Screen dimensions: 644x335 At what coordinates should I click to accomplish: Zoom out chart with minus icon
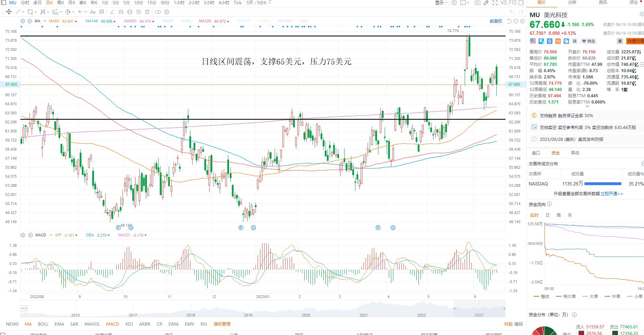click(516, 21)
